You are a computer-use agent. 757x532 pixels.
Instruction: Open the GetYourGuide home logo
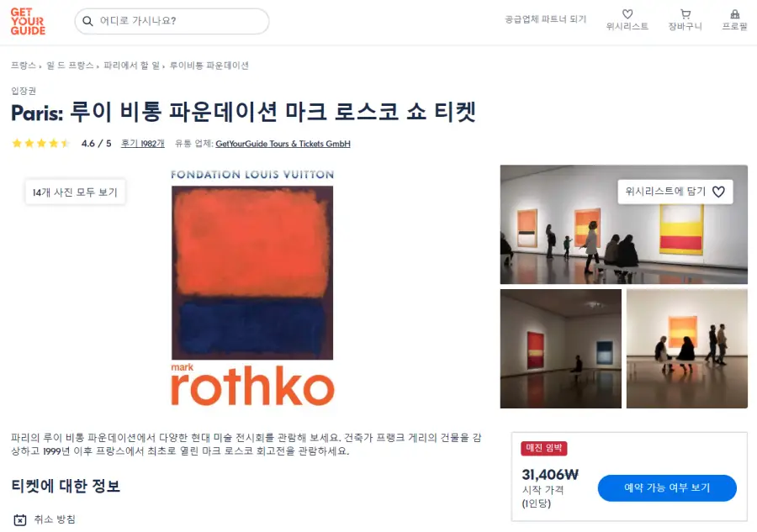pos(28,21)
